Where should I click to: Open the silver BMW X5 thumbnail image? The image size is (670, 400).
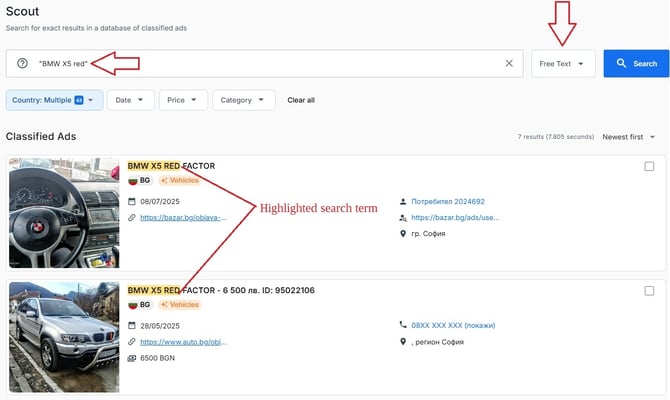click(x=64, y=337)
